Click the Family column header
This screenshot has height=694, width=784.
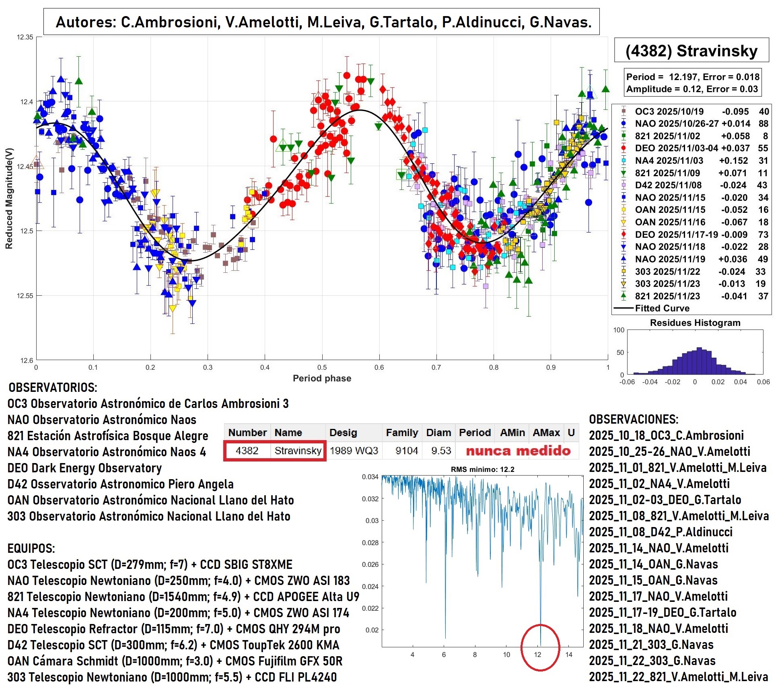401,432
